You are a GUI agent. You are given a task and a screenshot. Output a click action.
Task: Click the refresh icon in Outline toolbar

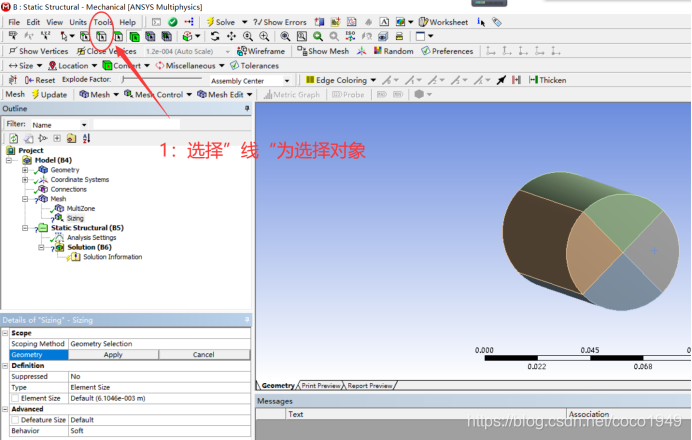(14, 138)
